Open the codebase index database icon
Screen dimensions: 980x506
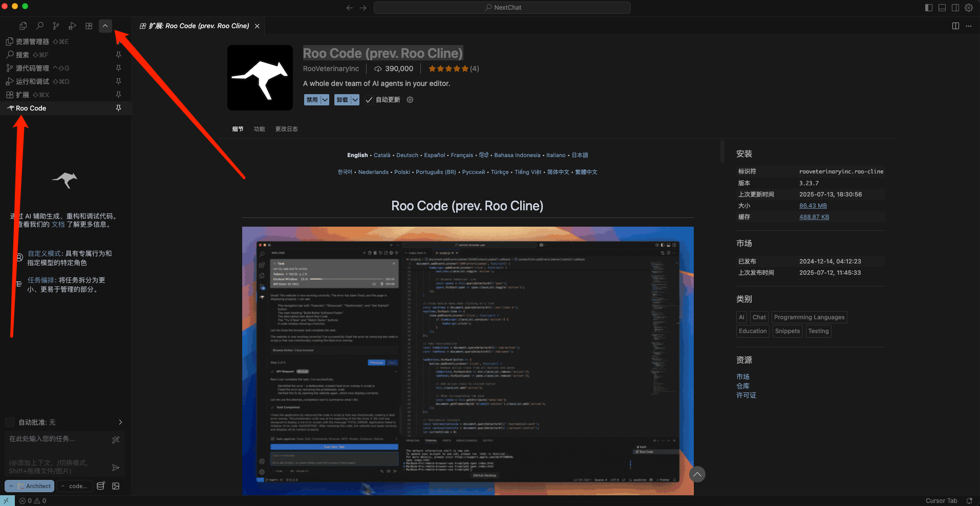coord(101,486)
